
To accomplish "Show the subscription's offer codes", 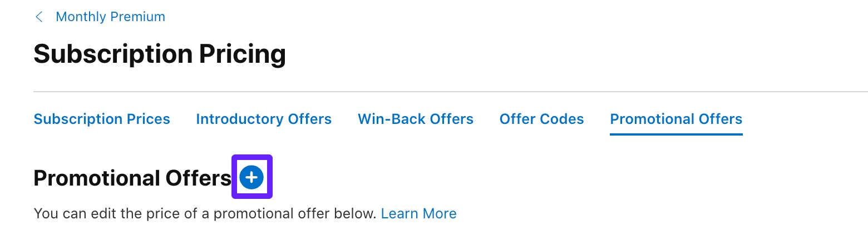I will point(541,119).
